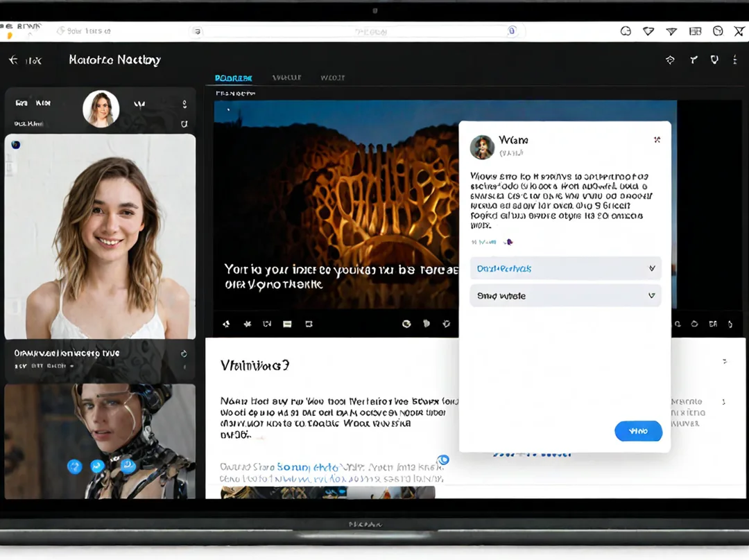
Task: Close the popup with its top-right icon
Action: point(657,140)
